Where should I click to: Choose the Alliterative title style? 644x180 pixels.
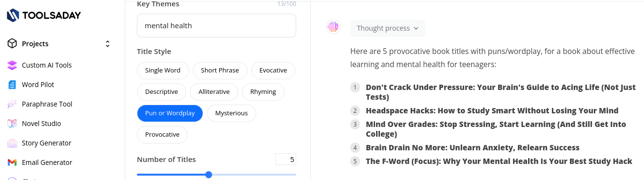coord(214,92)
